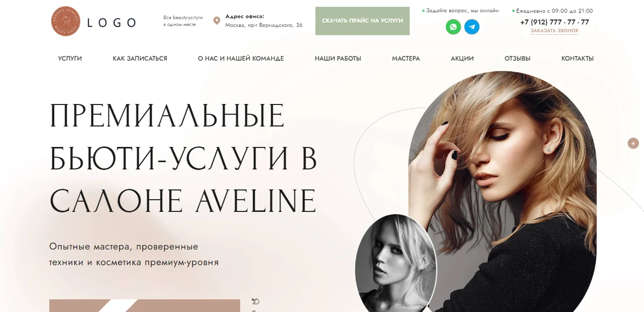The height and width of the screenshot is (312, 644).
Task: Select Наши работы in navigation
Action: coord(338,58)
